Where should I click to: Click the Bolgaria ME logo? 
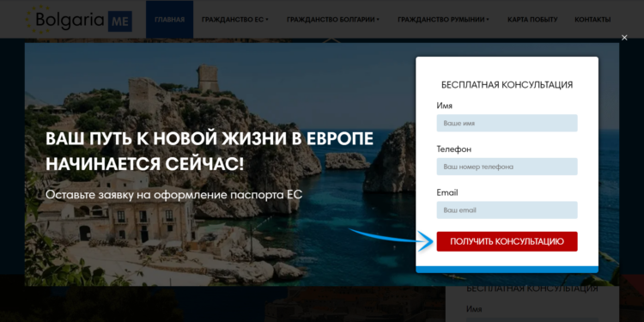point(79,19)
